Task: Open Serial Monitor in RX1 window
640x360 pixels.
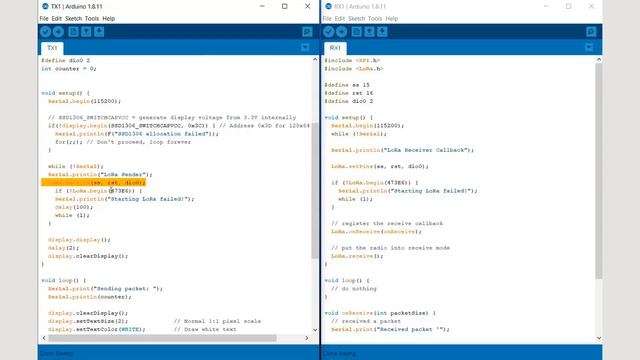Action: tap(591, 31)
